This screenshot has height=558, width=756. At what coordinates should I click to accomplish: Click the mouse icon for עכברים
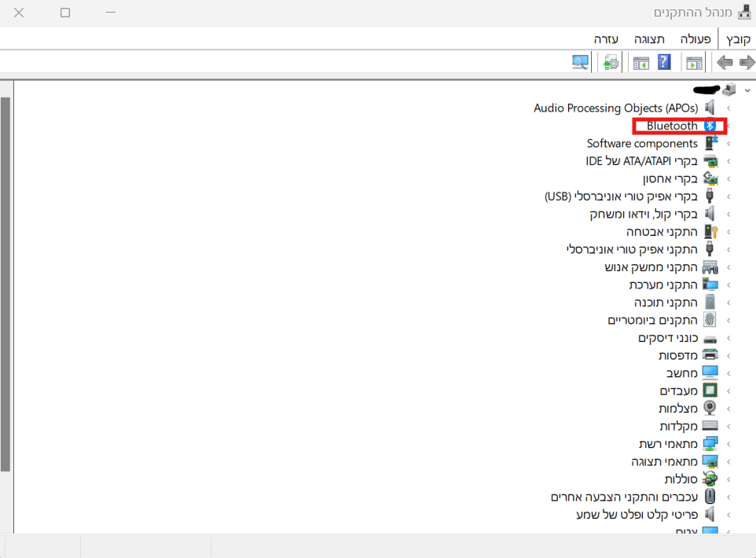[710, 496]
